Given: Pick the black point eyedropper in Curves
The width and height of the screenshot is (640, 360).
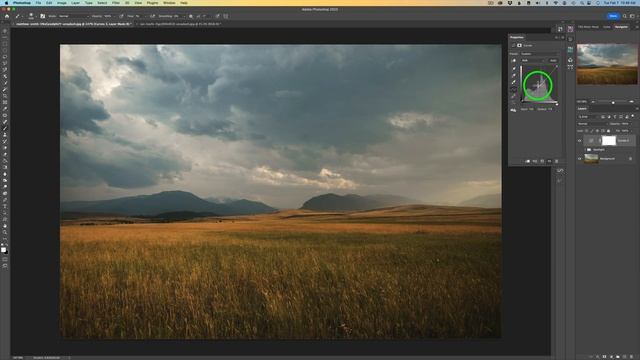Looking at the screenshot, I should [x=514, y=69].
